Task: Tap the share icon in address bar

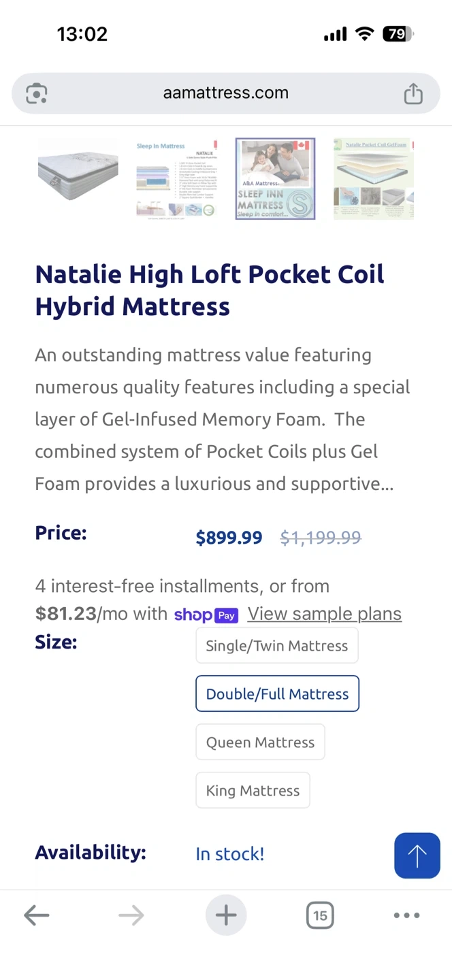Action: [413, 93]
